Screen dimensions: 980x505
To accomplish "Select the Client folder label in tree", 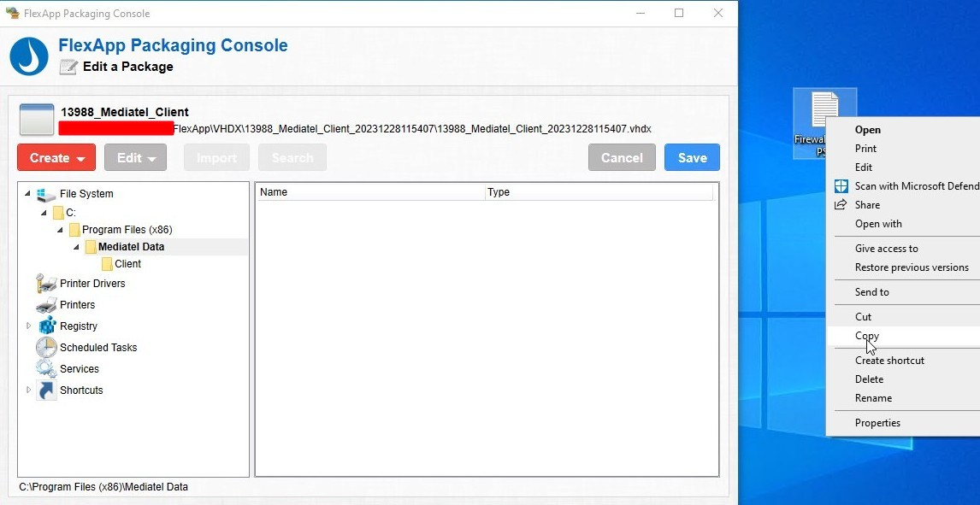I will point(127,263).
